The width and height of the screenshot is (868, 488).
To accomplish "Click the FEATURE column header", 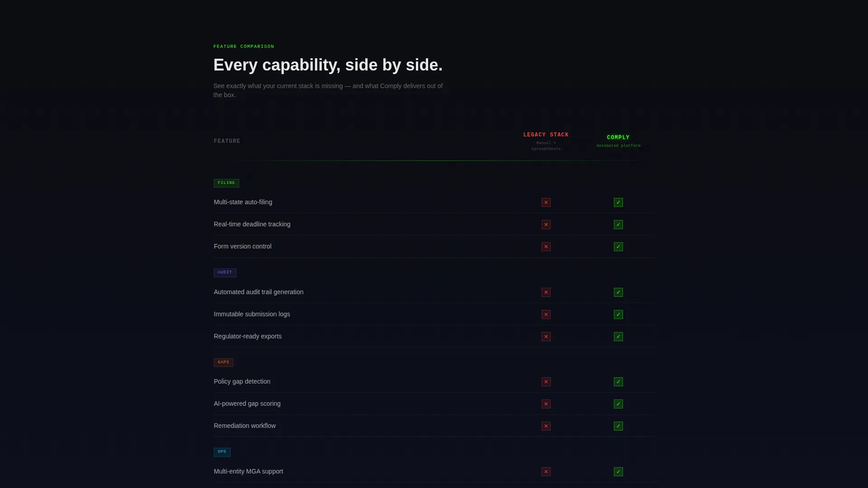I will coord(227,141).
